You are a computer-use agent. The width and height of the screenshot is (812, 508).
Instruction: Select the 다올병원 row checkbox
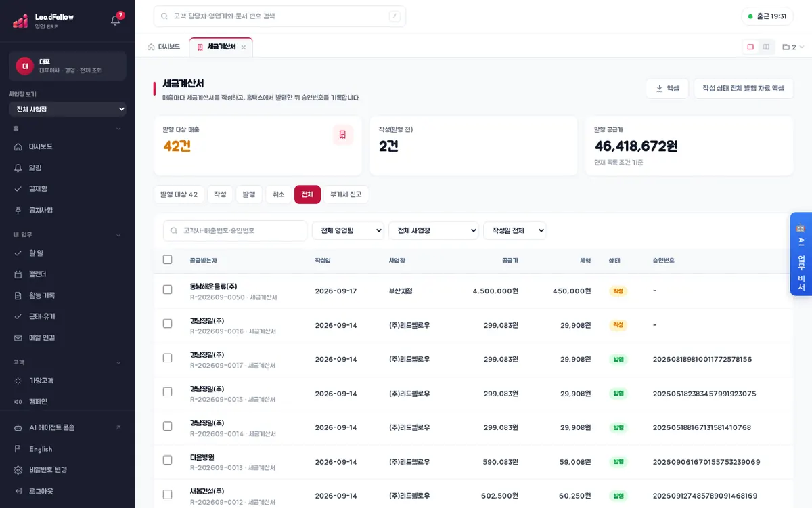coord(167,460)
